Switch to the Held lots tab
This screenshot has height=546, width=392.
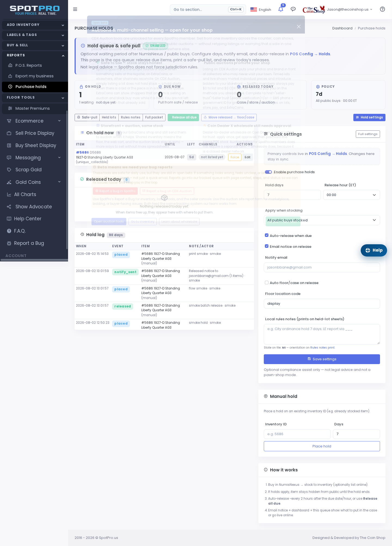click(109, 117)
